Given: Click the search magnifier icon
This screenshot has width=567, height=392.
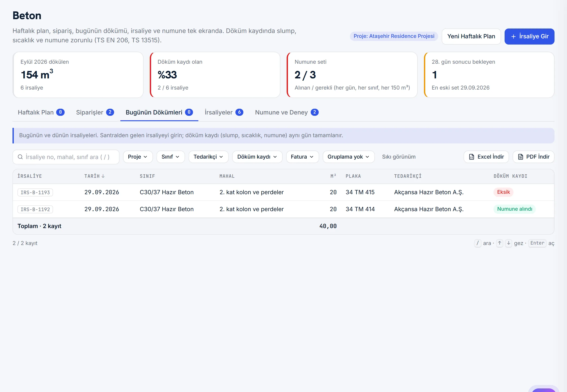Looking at the screenshot, I should point(20,157).
